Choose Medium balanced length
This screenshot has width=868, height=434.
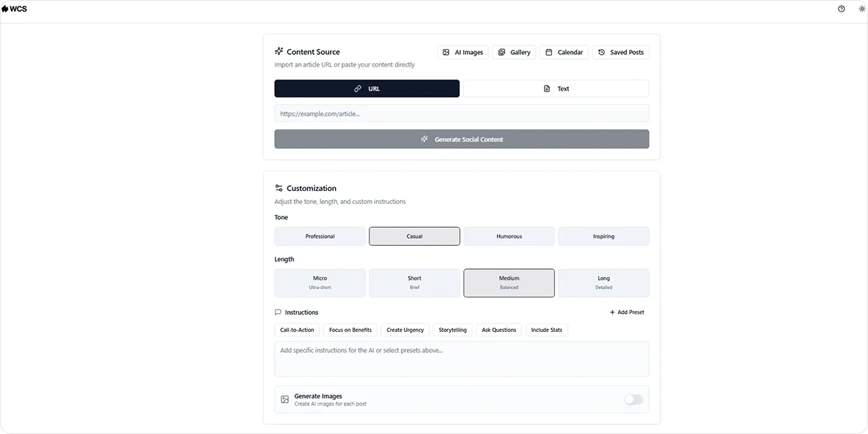509,283
